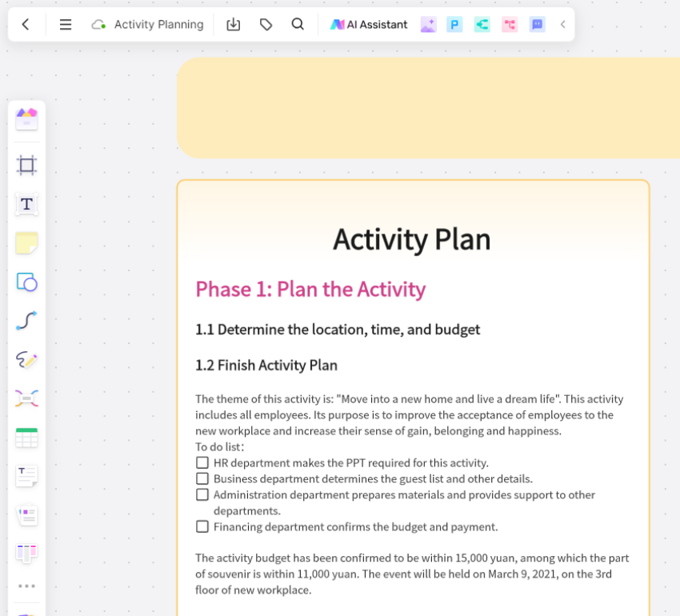Select the connector line tool

27,321
